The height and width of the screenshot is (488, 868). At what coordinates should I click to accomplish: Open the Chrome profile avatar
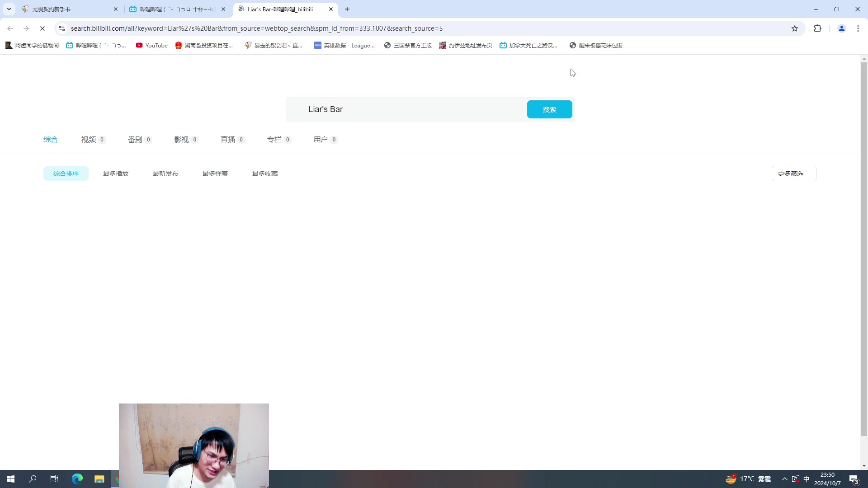[x=842, y=28]
